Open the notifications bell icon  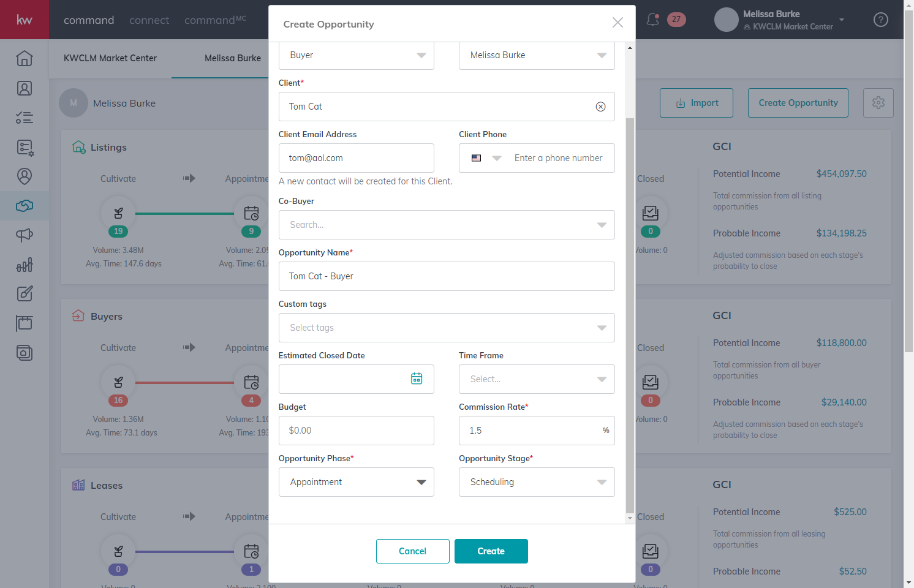(653, 20)
